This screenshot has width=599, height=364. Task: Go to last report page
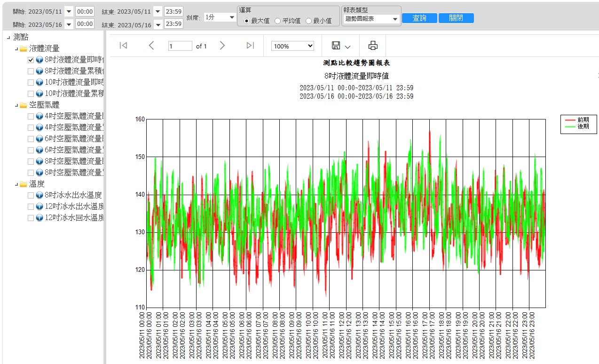click(x=250, y=46)
